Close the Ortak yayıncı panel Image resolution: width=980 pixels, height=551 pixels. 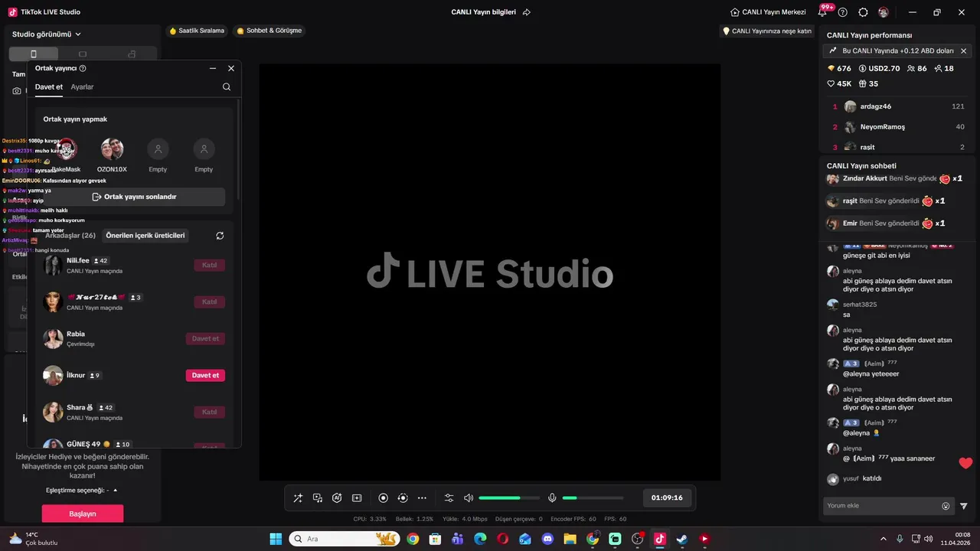click(231, 68)
